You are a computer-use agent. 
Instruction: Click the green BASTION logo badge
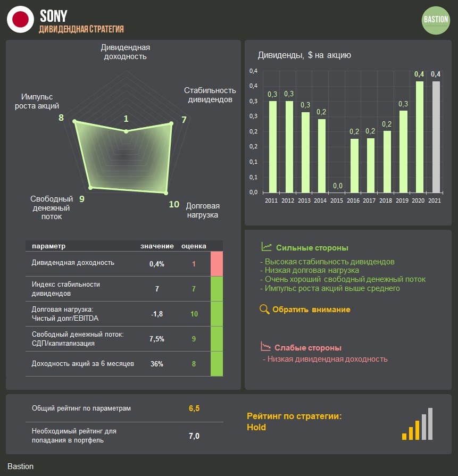436,20
